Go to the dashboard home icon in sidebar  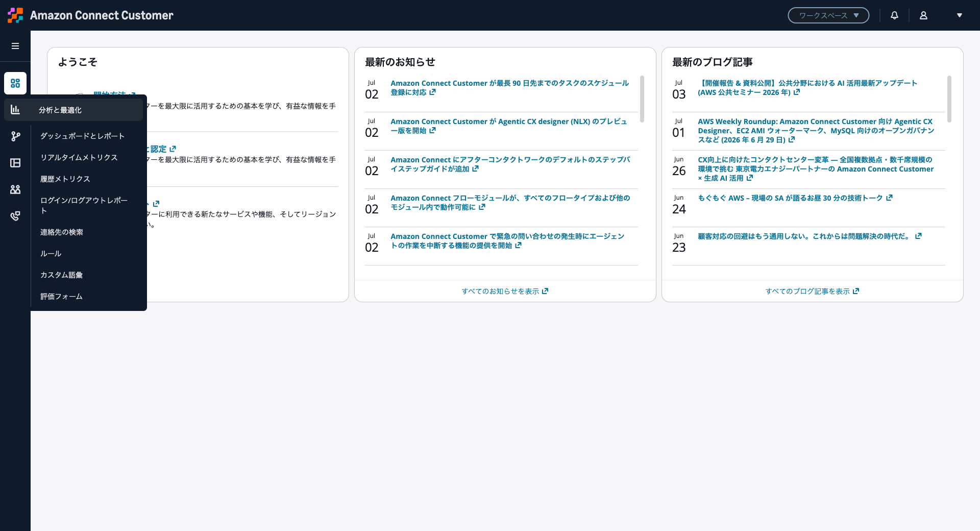(x=15, y=83)
